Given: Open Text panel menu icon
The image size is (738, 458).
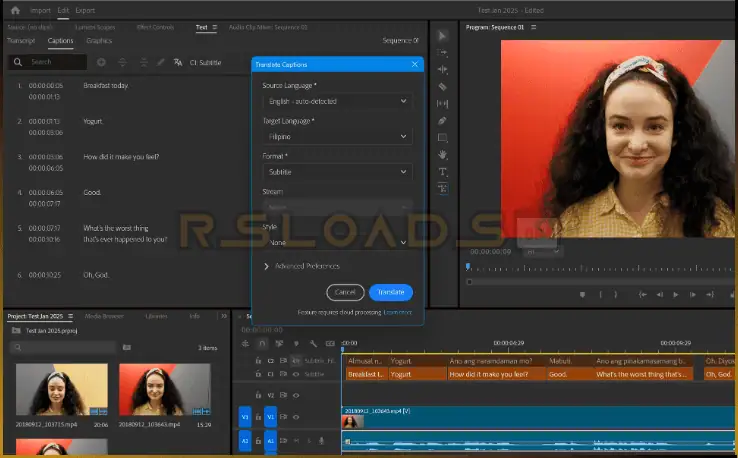Looking at the screenshot, I should (x=215, y=27).
